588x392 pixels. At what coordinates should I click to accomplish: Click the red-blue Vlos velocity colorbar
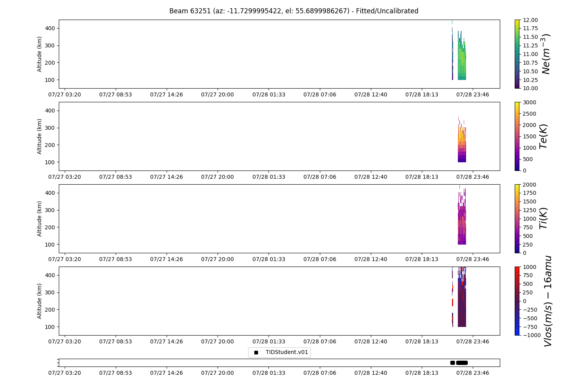[517, 301]
